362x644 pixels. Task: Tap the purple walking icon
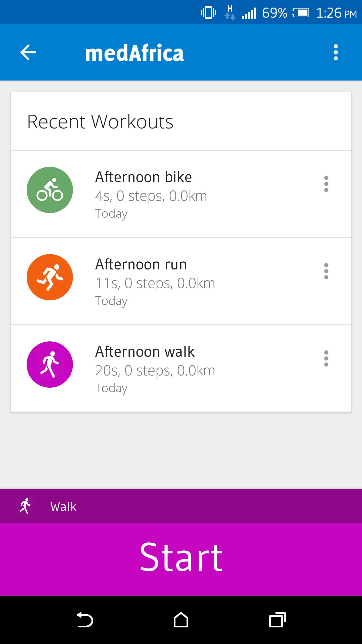click(50, 365)
